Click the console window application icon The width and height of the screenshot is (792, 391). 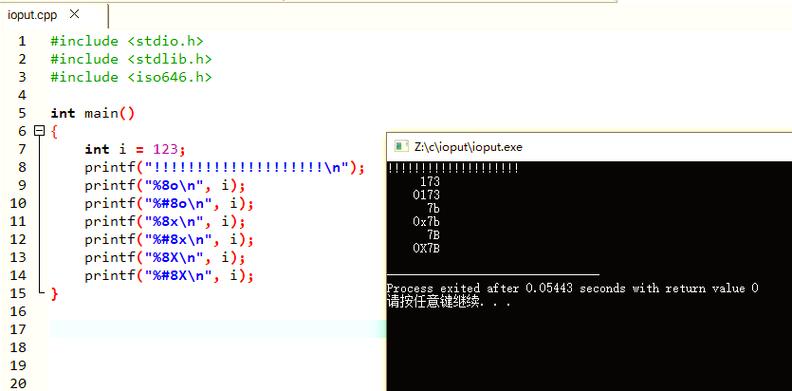pyautogui.click(x=401, y=146)
